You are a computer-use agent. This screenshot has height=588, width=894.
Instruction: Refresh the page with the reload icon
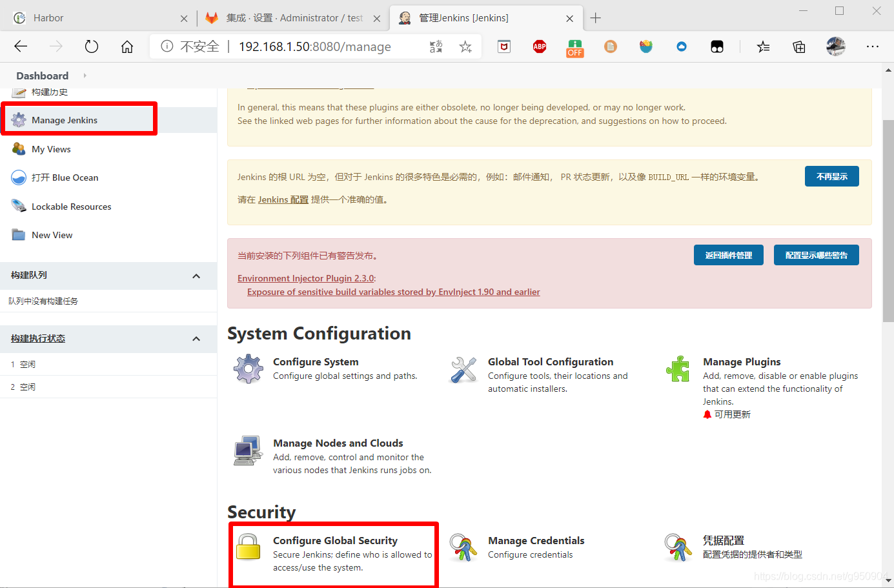pyautogui.click(x=92, y=46)
